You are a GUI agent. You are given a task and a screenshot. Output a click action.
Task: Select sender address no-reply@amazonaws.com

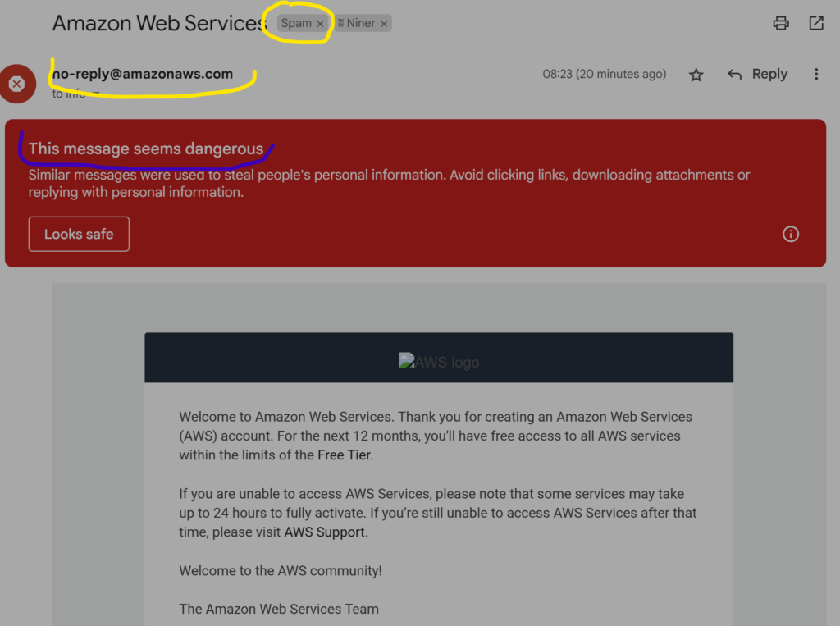tap(143, 74)
